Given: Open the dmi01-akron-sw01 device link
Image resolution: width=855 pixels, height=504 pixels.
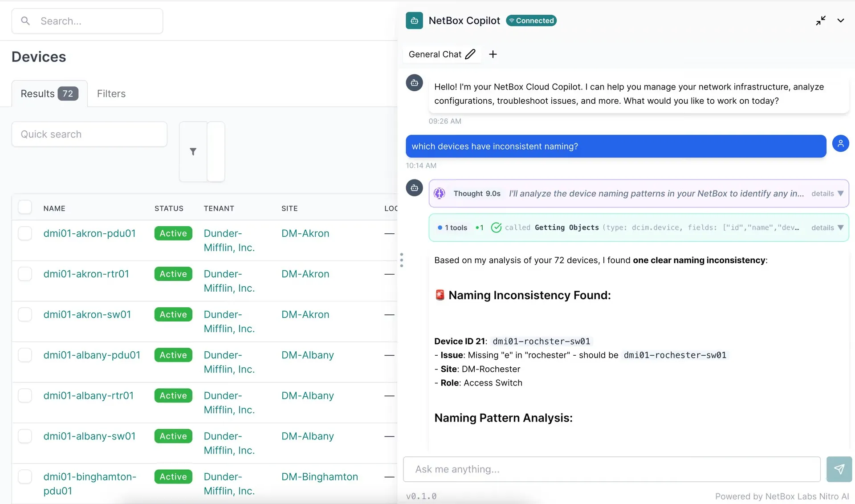Looking at the screenshot, I should coord(87,314).
